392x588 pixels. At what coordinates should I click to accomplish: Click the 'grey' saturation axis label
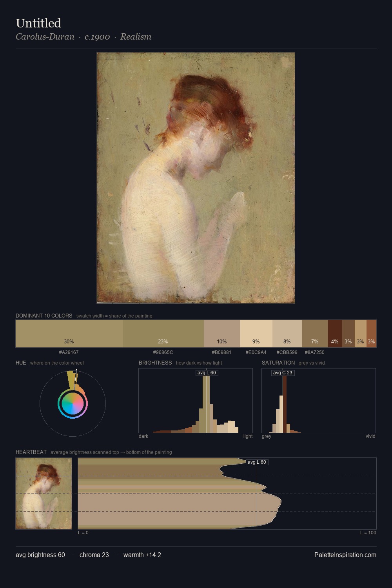pyautogui.click(x=267, y=436)
